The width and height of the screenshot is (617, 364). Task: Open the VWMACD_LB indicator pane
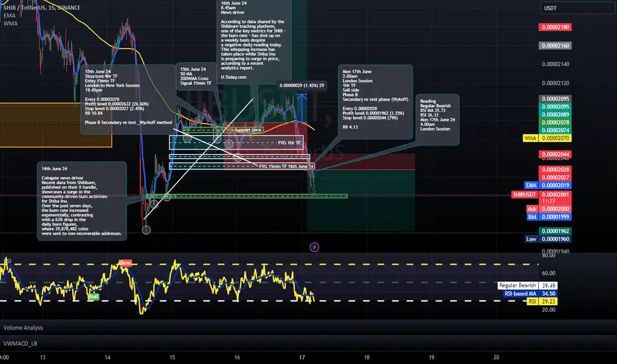click(20, 343)
